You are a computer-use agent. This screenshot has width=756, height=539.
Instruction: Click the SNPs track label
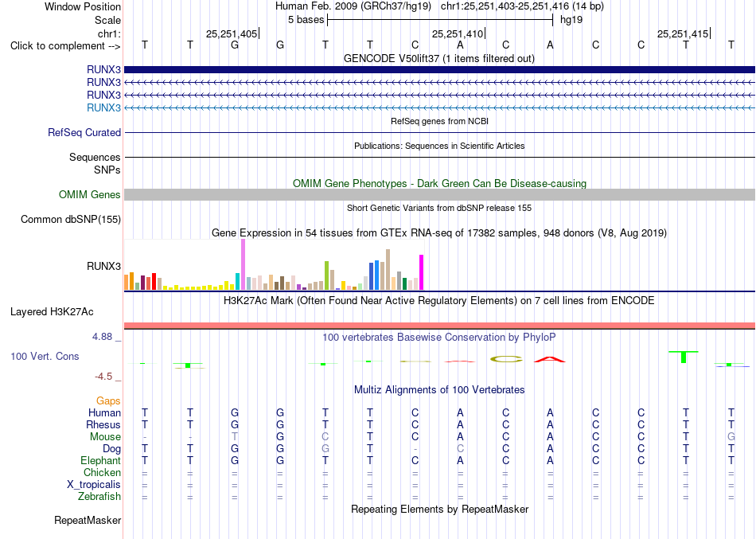(x=107, y=170)
